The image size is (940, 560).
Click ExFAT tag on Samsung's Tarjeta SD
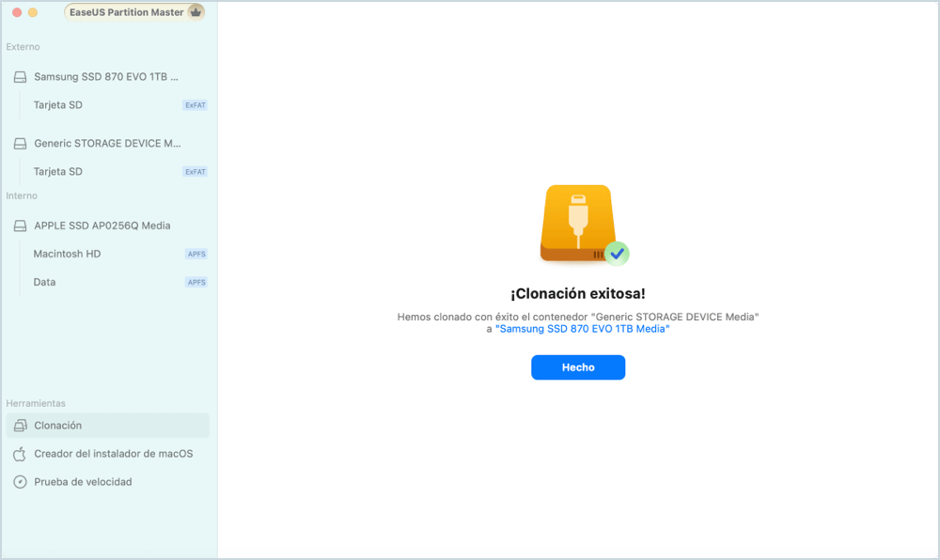195,105
